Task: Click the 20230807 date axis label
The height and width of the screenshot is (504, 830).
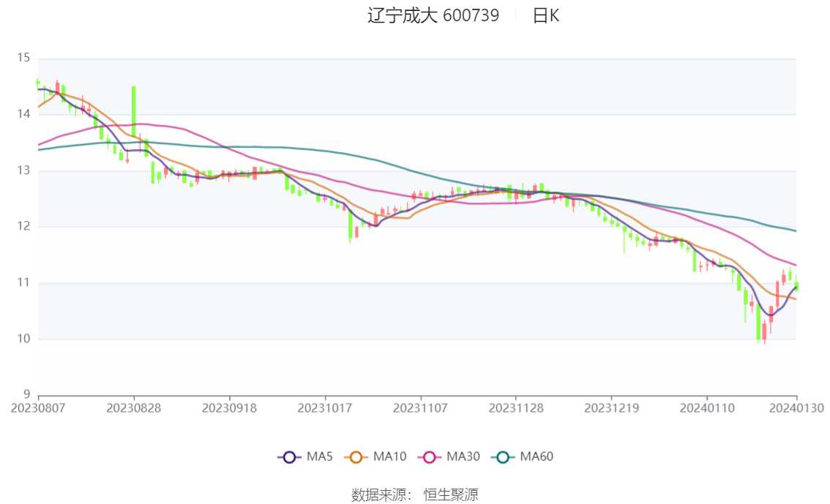Action: [38, 408]
